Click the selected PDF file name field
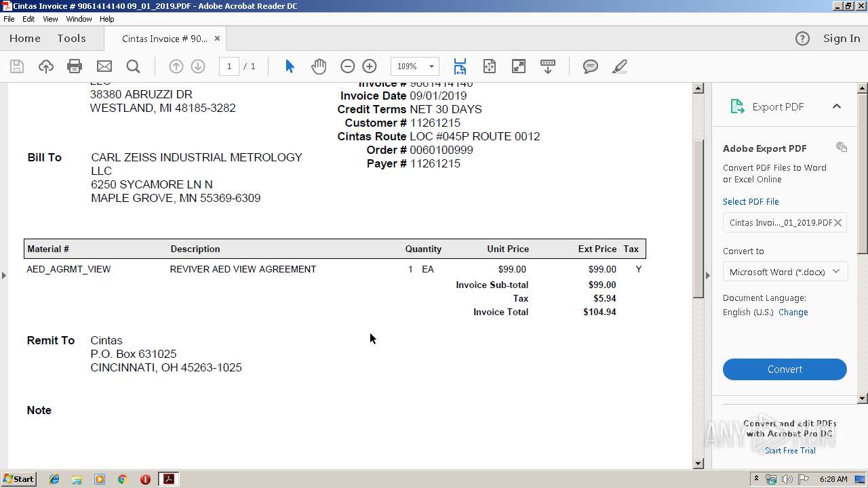This screenshot has height=488, width=868. tap(785, 222)
